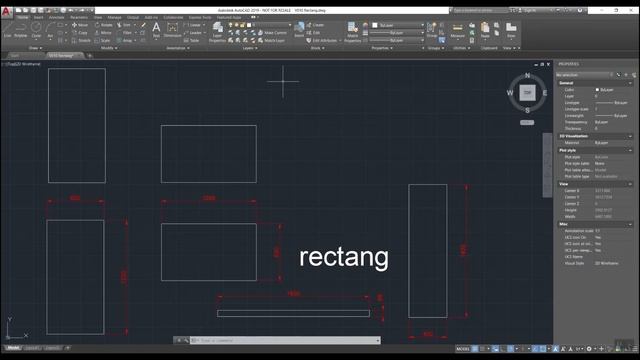Choose the Scale command
The image size is (640, 360).
pos(102,40)
